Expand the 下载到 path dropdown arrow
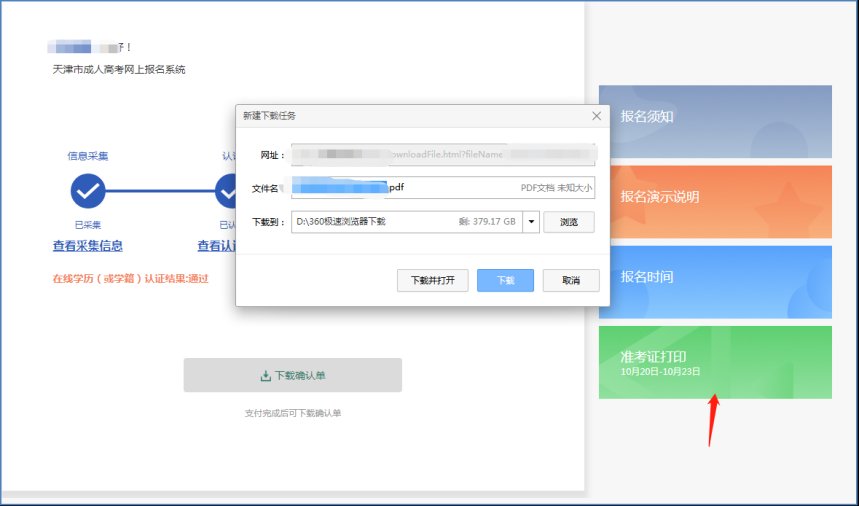 pyautogui.click(x=530, y=222)
